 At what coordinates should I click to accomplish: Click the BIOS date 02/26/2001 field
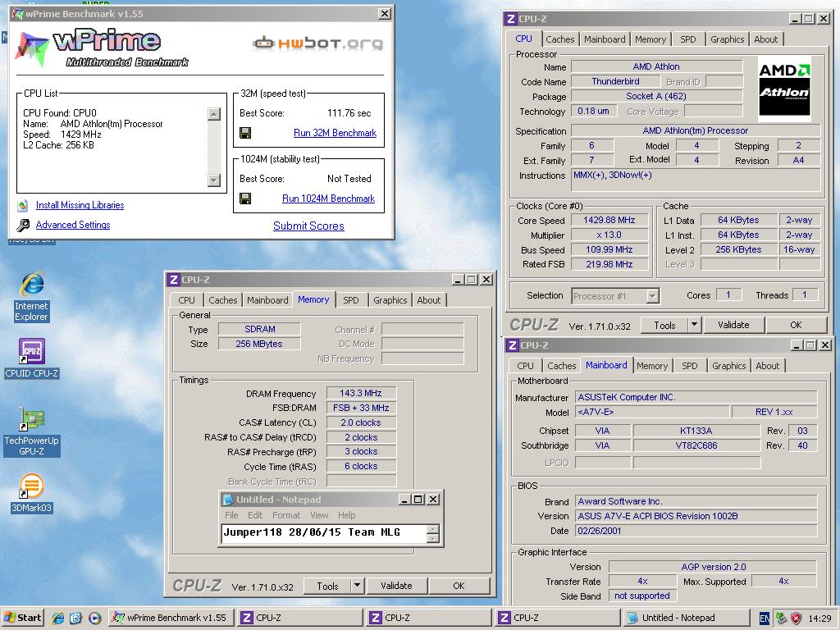(x=696, y=531)
